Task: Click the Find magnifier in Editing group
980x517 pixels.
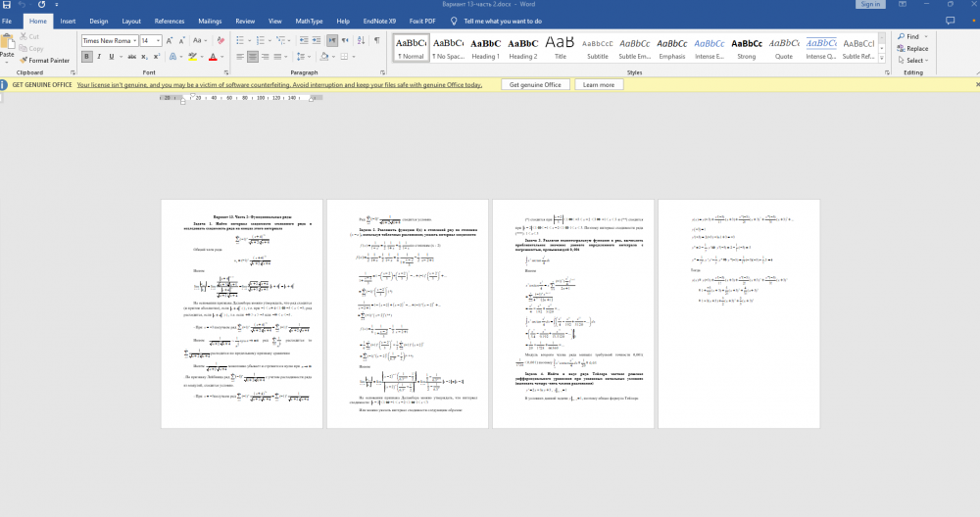Action: click(x=902, y=37)
